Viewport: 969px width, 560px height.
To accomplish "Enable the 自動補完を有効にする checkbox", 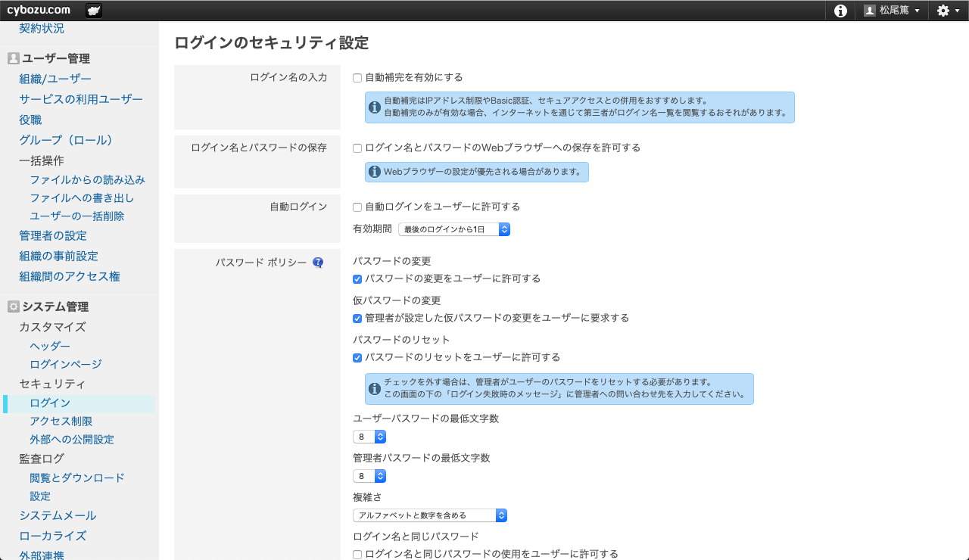I will coord(357,78).
